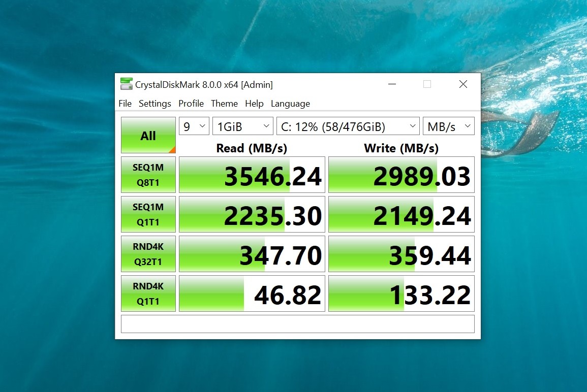Run the SEQ1M Q1T1 test
Viewport: 587px width, 392px height.
click(148, 214)
